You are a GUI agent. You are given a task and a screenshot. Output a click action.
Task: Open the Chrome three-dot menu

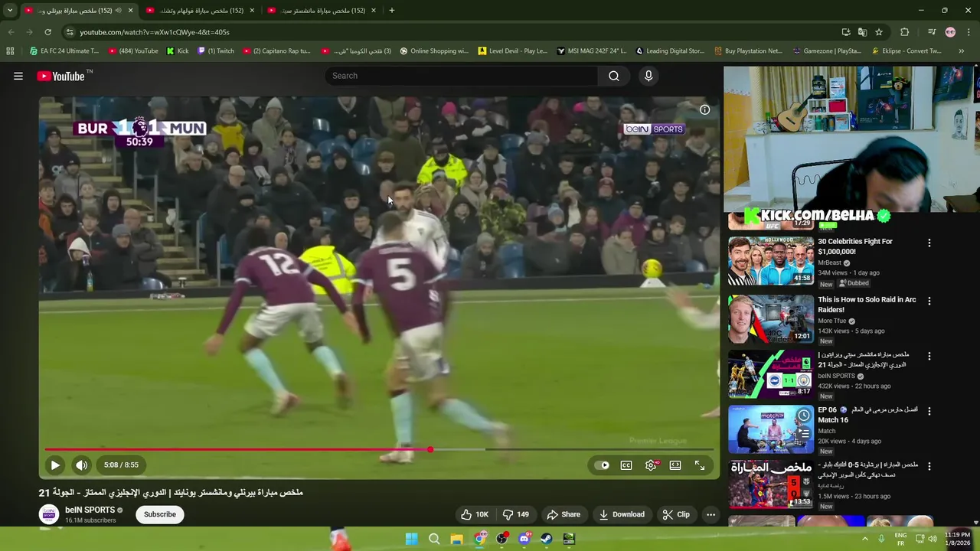[x=969, y=32]
